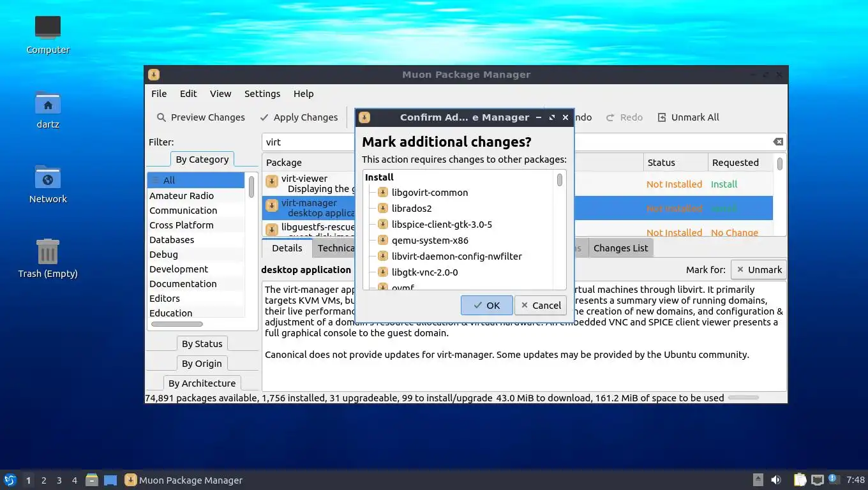Viewport: 868px width, 490px height.
Task: Switch to workspace 3 on the panel
Action: point(59,480)
